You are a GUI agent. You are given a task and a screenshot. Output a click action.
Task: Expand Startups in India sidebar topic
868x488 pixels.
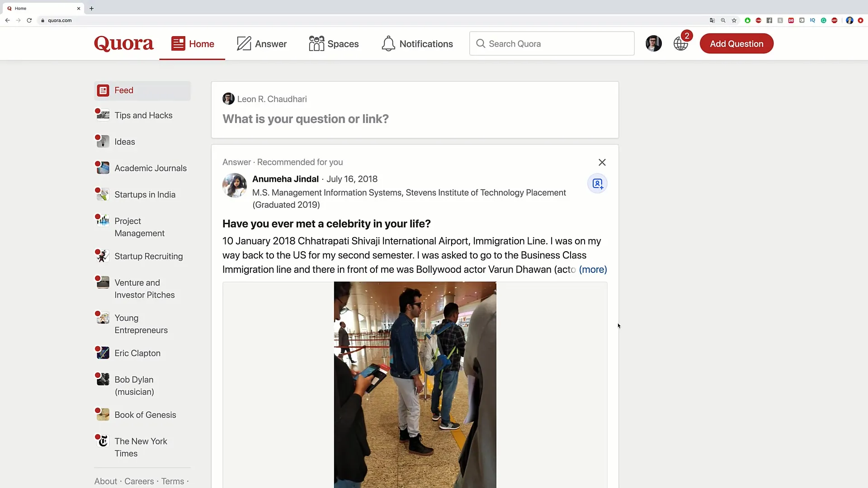(x=145, y=194)
